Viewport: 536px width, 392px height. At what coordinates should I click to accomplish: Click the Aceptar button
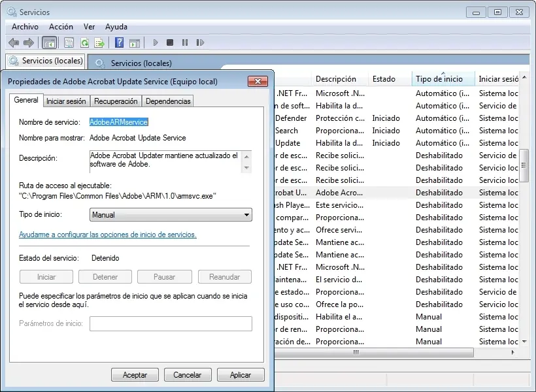point(135,375)
